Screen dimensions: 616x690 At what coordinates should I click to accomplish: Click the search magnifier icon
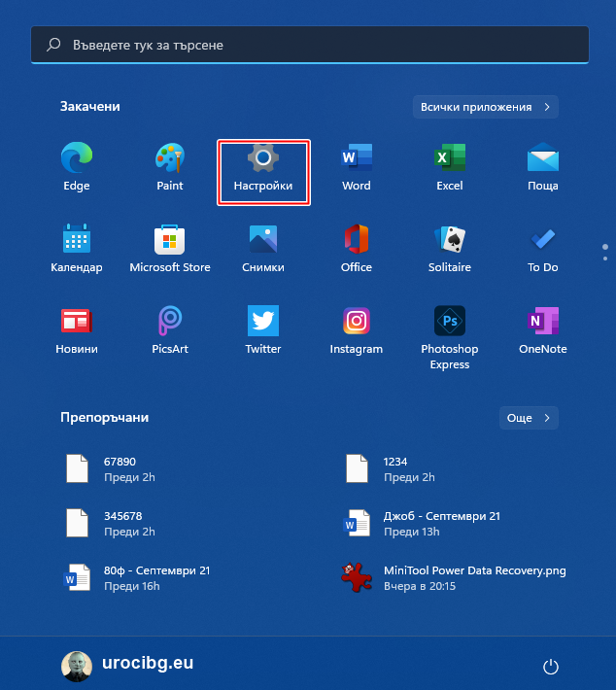tap(53, 45)
